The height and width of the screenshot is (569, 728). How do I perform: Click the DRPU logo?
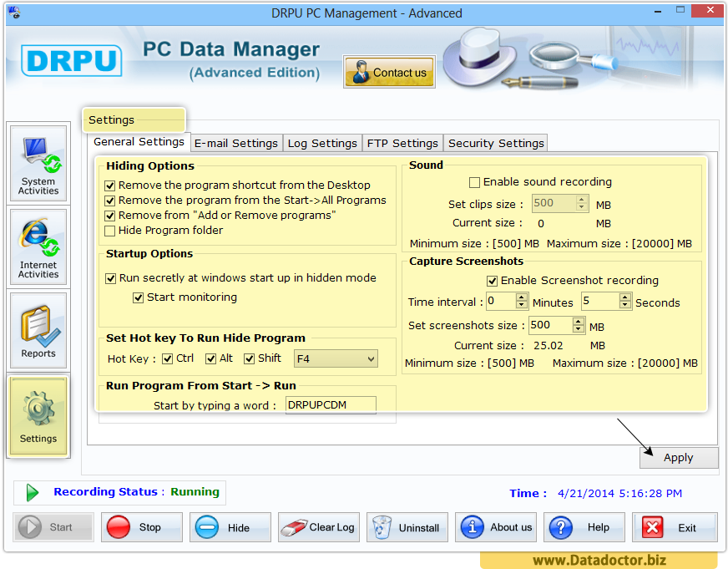pyautogui.click(x=72, y=60)
